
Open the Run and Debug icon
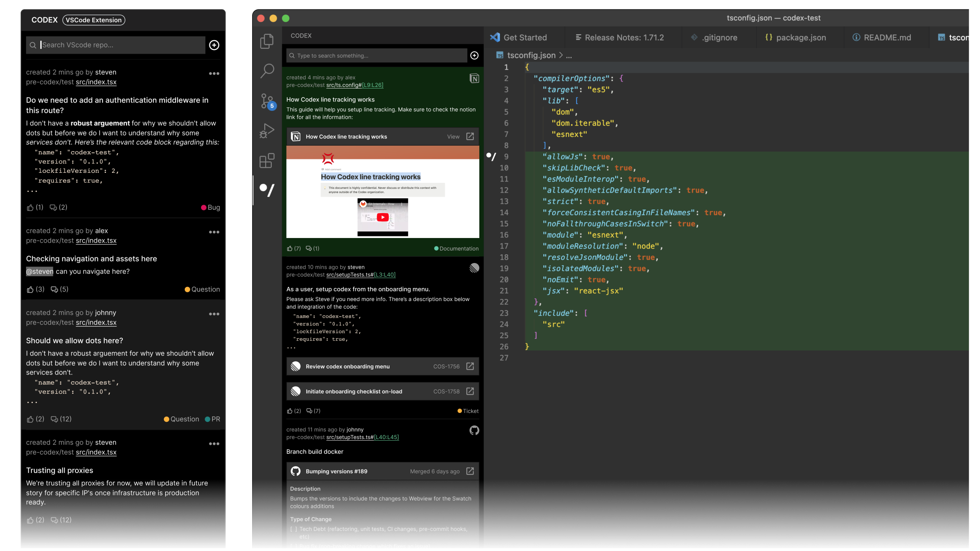coord(267,130)
